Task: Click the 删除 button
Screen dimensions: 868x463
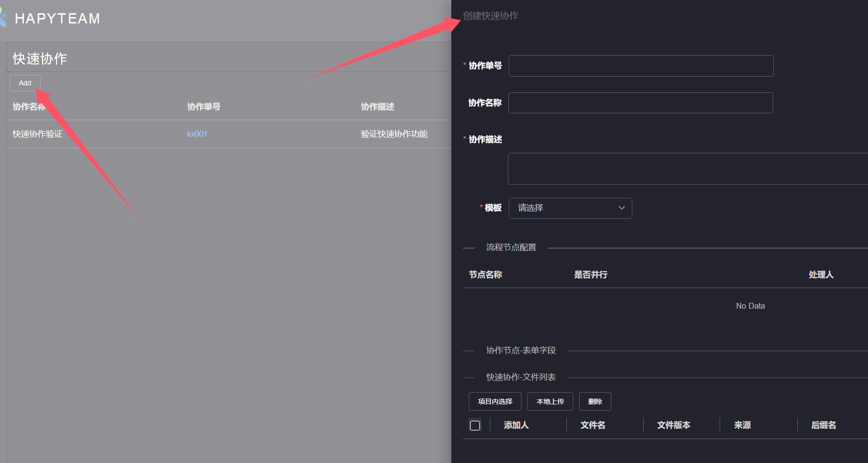Action: click(x=595, y=401)
